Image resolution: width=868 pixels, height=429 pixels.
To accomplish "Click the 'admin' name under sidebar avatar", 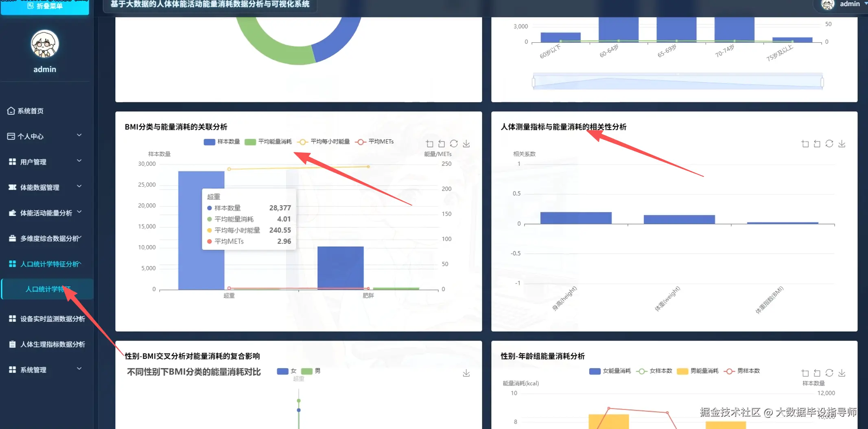I will point(45,69).
